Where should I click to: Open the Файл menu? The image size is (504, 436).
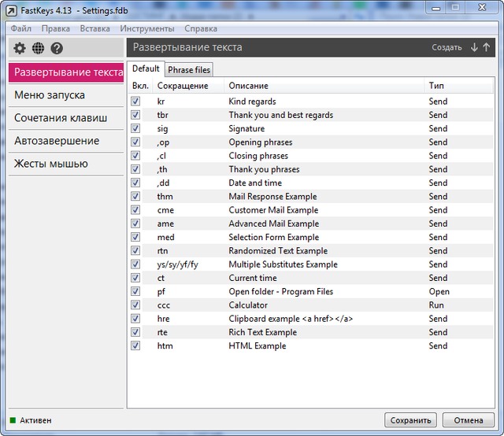click(21, 28)
